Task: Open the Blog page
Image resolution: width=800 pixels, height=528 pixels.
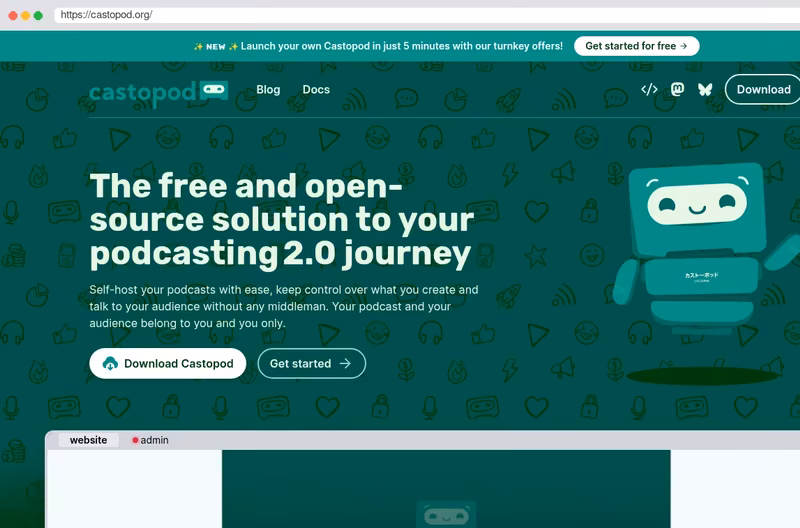Action: coord(268,90)
